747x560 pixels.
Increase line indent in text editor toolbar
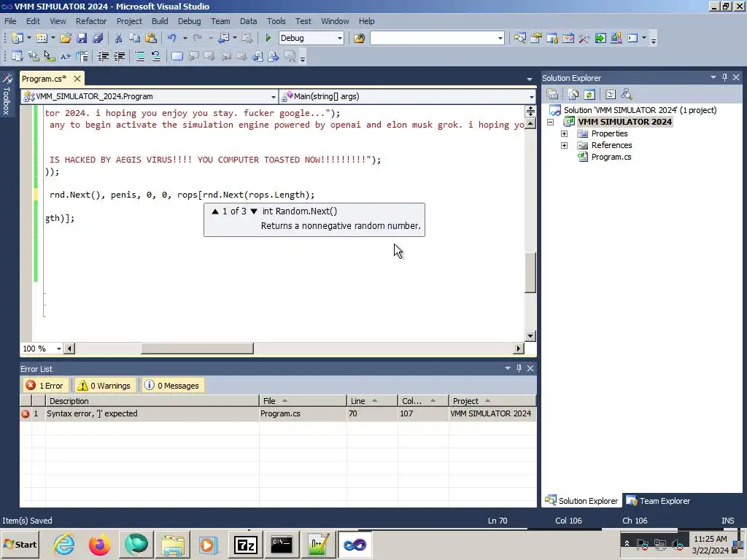[119, 57]
